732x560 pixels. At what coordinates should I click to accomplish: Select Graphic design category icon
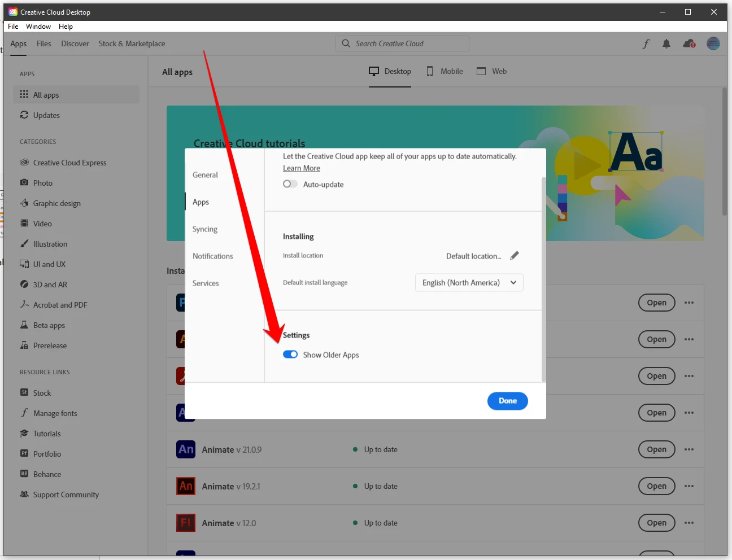pos(24,203)
